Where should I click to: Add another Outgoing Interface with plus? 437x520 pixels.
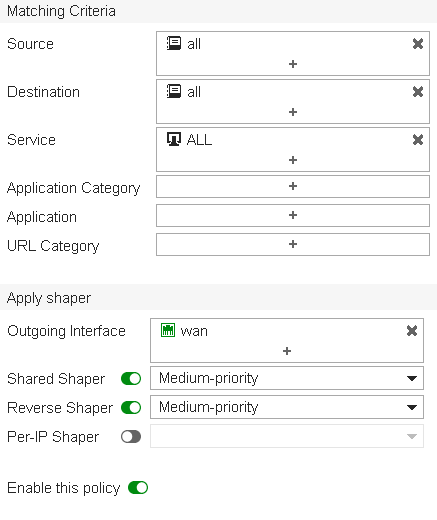(287, 351)
